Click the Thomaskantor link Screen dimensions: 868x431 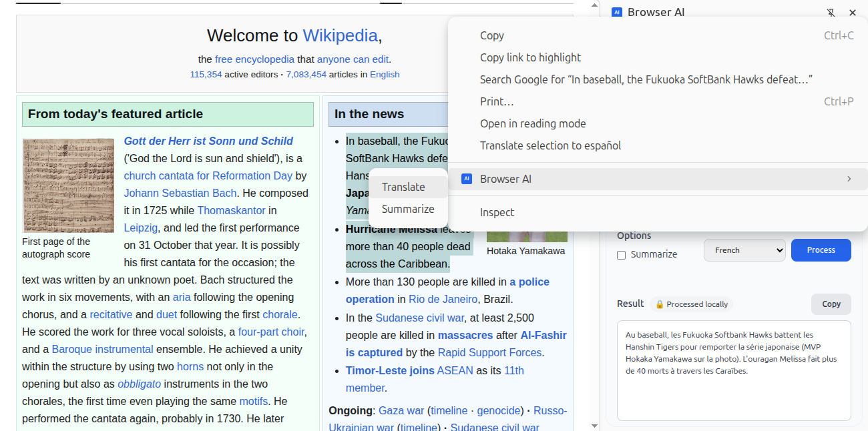click(x=232, y=210)
